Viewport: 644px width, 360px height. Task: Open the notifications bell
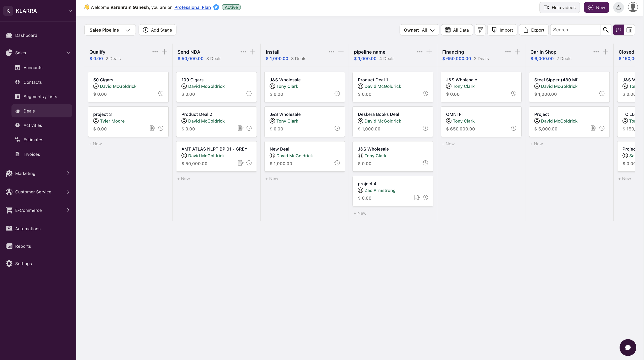point(618,7)
